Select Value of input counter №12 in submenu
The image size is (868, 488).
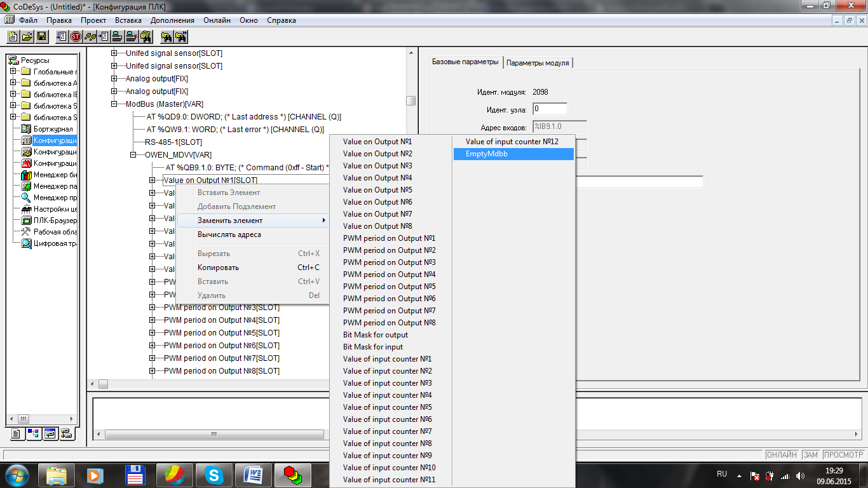pyautogui.click(x=513, y=142)
